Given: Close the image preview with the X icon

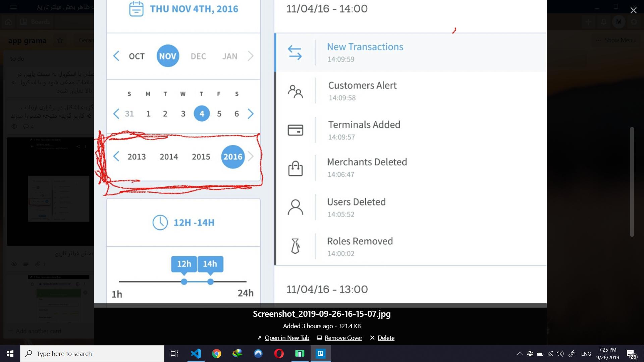Looking at the screenshot, I should click(633, 10).
